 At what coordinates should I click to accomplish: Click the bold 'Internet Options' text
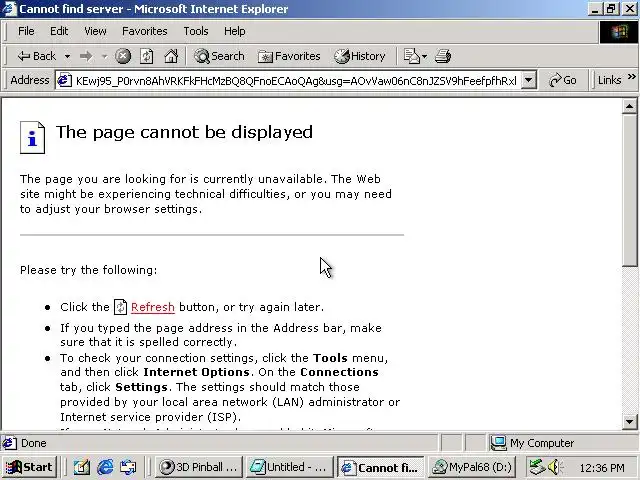(196, 372)
